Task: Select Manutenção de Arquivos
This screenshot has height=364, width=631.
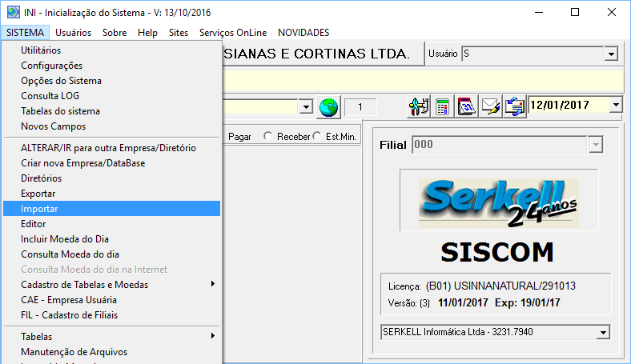Action: pyautogui.click(x=112, y=352)
